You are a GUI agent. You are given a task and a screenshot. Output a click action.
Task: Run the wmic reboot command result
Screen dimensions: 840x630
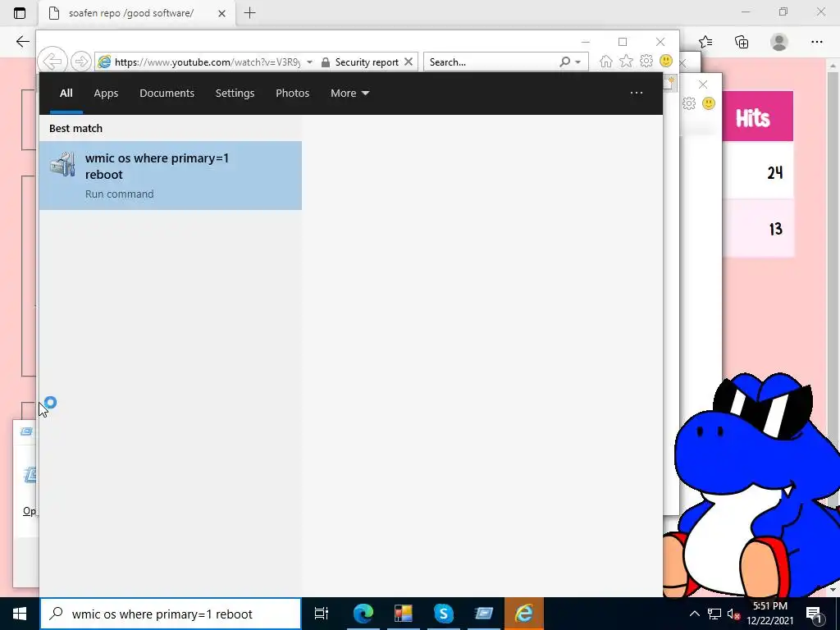click(x=171, y=176)
